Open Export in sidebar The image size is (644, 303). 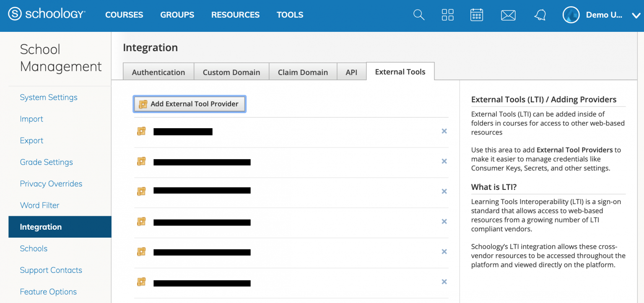point(31,140)
